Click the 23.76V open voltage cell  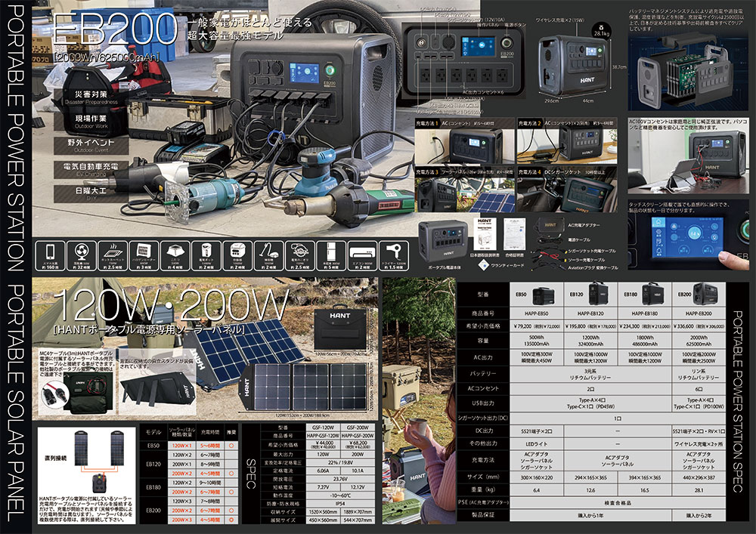click(340, 479)
